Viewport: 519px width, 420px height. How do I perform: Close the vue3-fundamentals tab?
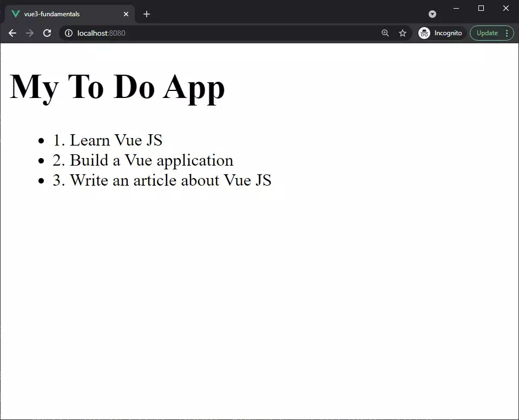(126, 14)
